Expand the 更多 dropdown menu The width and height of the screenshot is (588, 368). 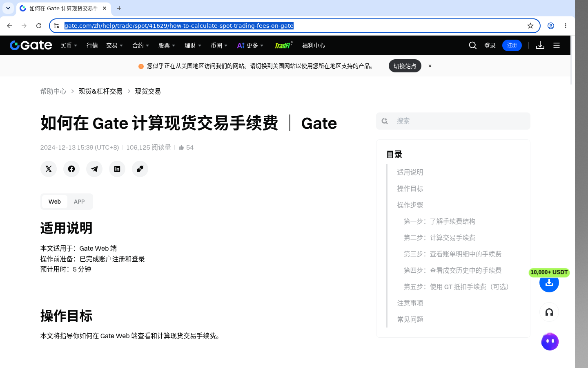(x=250, y=45)
